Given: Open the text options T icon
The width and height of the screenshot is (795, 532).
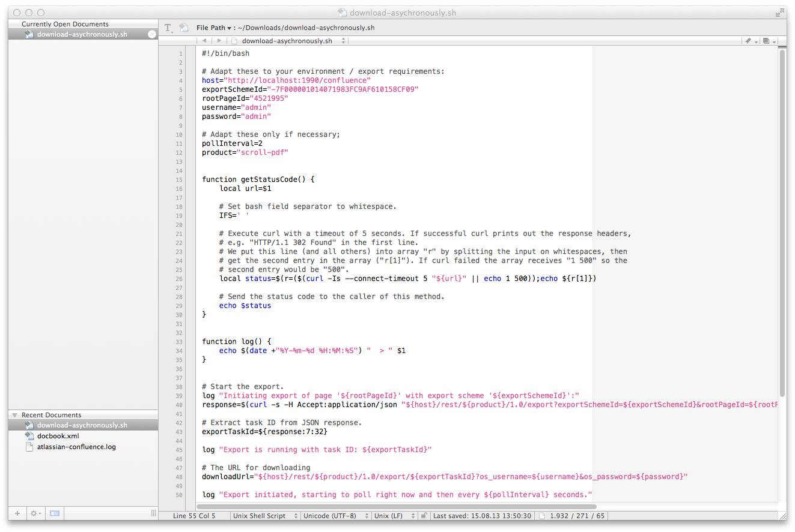Looking at the screenshot, I should click(168, 28).
